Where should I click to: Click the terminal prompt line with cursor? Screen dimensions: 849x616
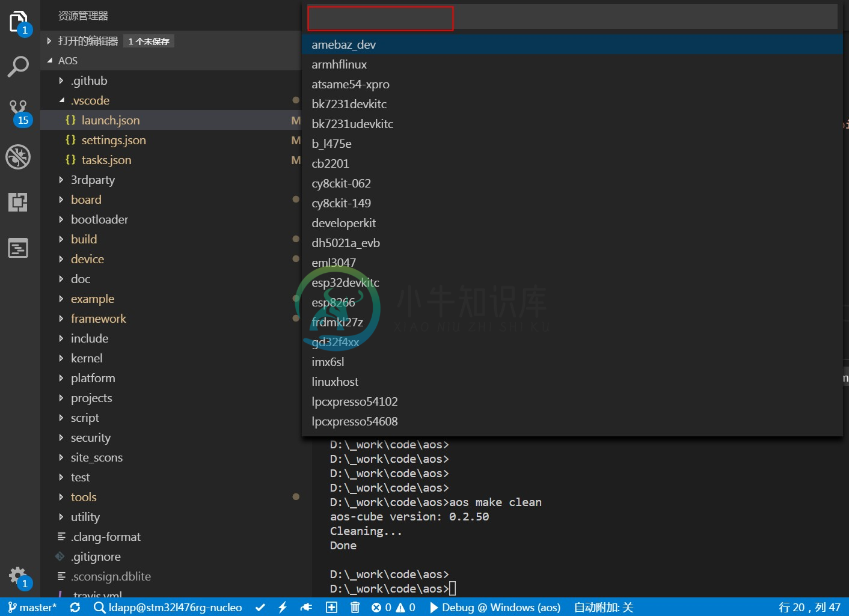[393, 589]
